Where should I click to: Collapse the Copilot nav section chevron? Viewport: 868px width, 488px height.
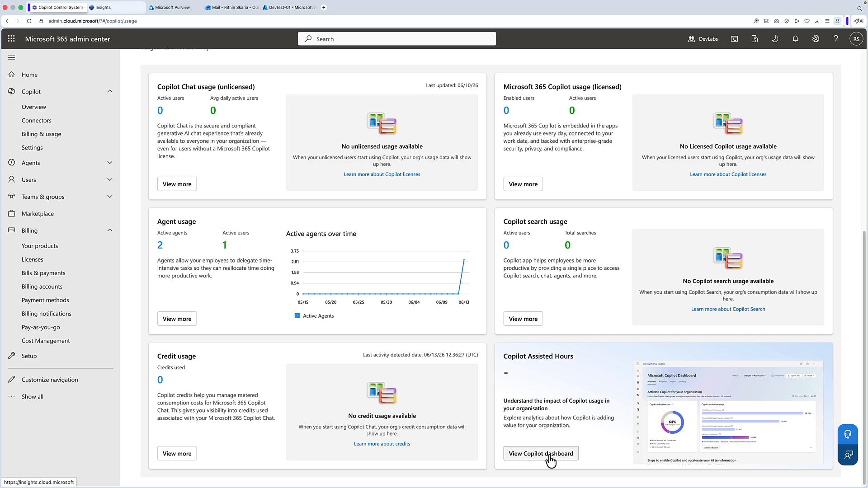coord(110,91)
